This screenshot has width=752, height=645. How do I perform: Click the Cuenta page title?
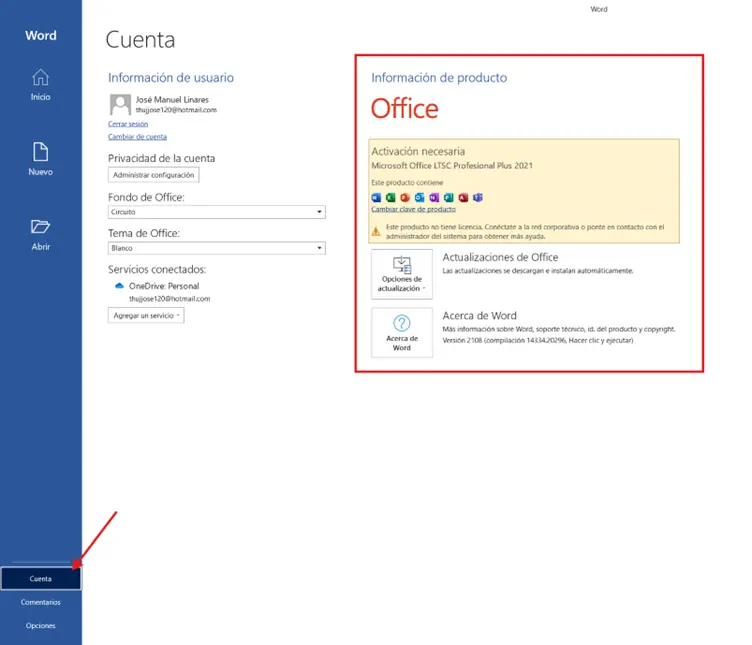point(140,39)
